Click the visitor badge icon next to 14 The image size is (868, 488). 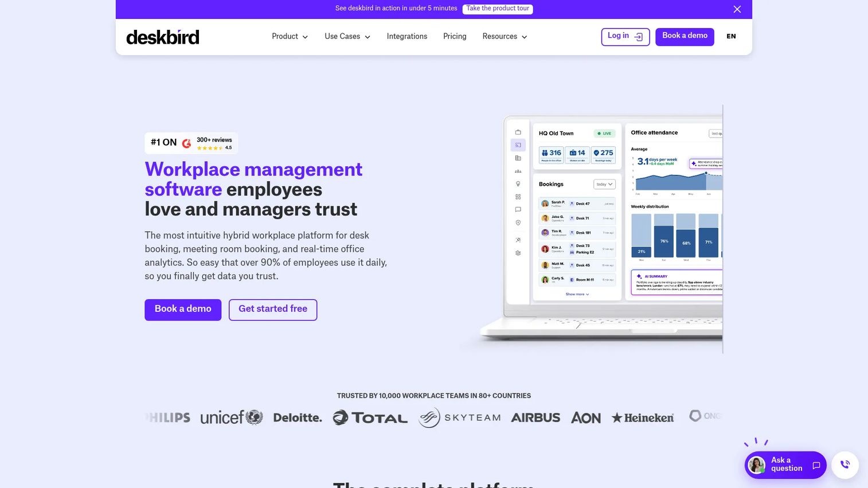(573, 153)
